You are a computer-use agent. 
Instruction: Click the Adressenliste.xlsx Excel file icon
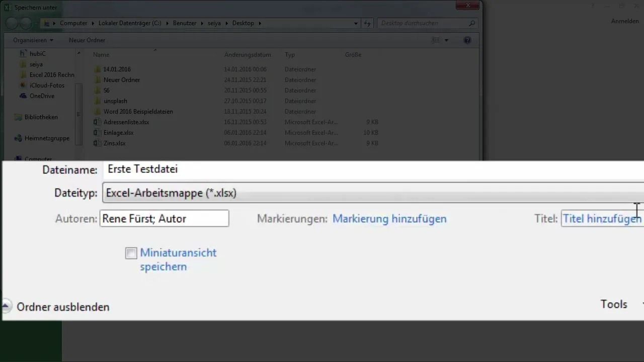tap(98, 122)
